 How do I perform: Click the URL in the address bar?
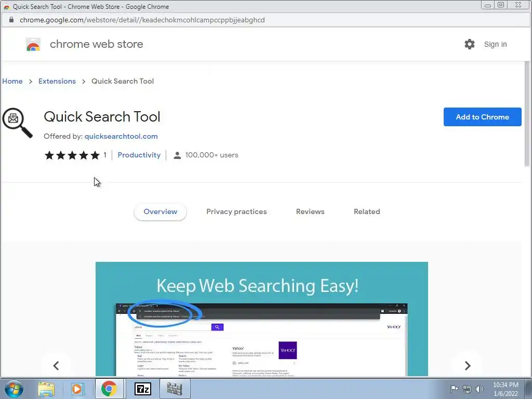pos(142,20)
